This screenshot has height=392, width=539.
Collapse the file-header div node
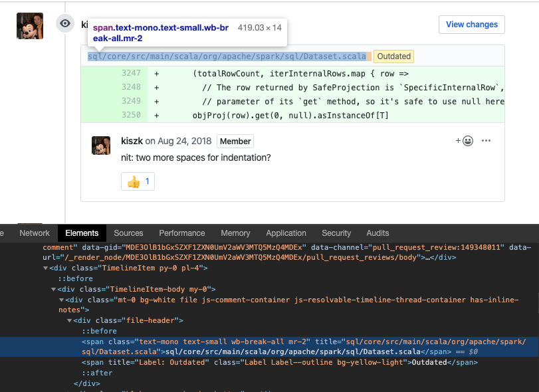tap(69, 320)
